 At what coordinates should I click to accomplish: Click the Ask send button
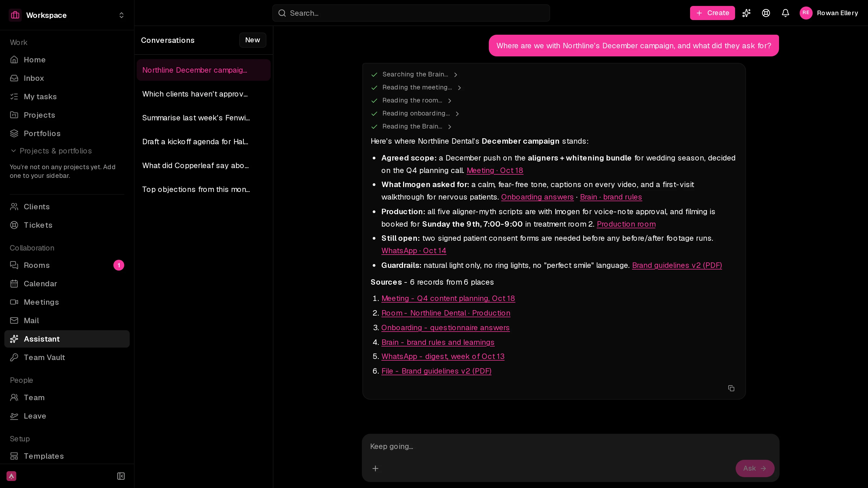tap(755, 468)
